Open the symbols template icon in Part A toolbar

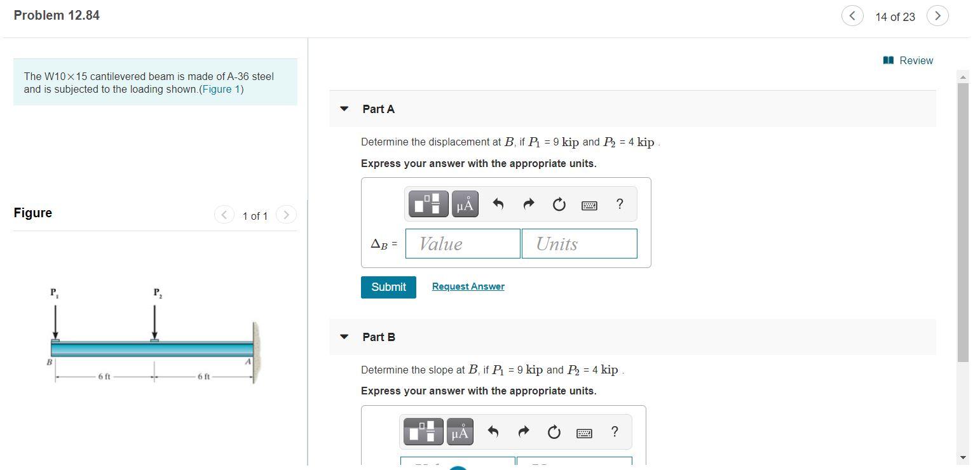(427, 204)
